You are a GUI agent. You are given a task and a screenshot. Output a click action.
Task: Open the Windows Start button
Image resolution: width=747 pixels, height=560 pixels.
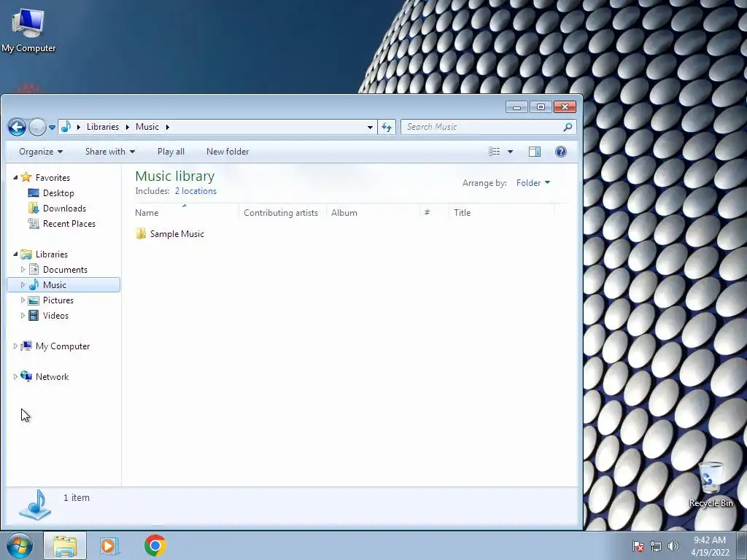(x=20, y=545)
